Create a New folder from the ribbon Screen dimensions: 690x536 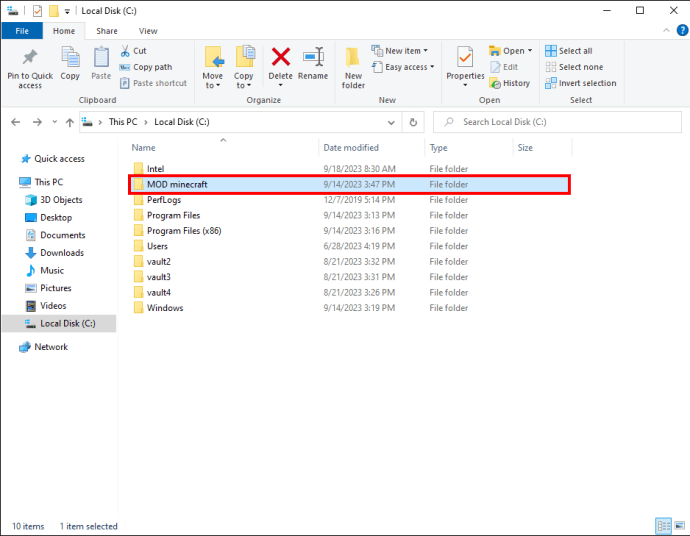pos(353,67)
